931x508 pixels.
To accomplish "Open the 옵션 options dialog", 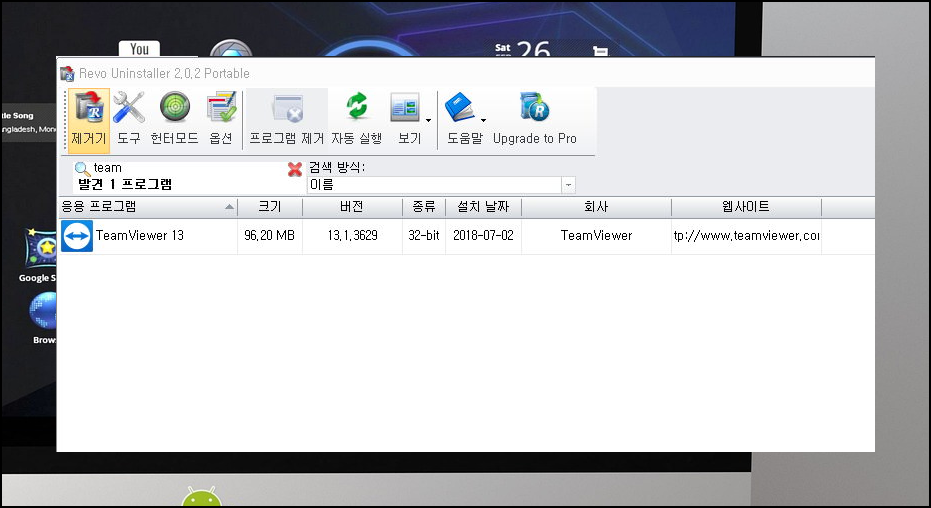I will pyautogui.click(x=221, y=120).
